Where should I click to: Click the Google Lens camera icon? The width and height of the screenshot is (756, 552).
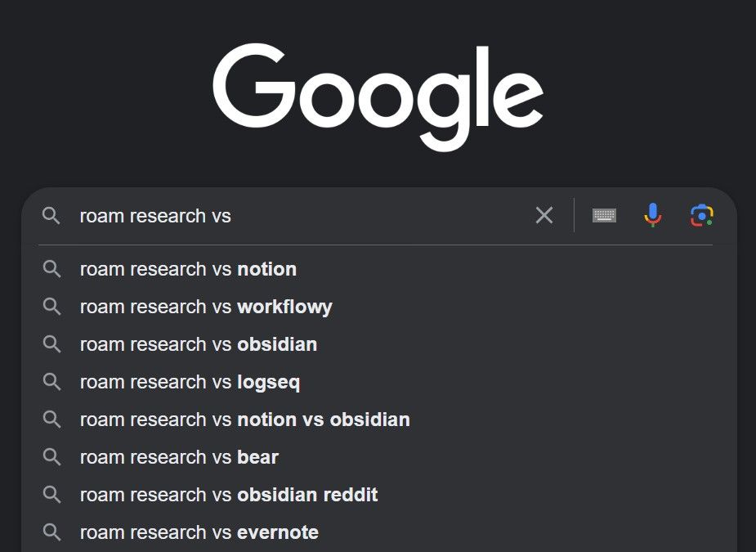coord(701,215)
